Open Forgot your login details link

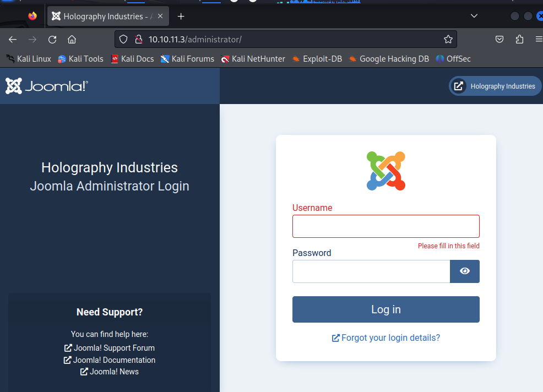point(386,337)
